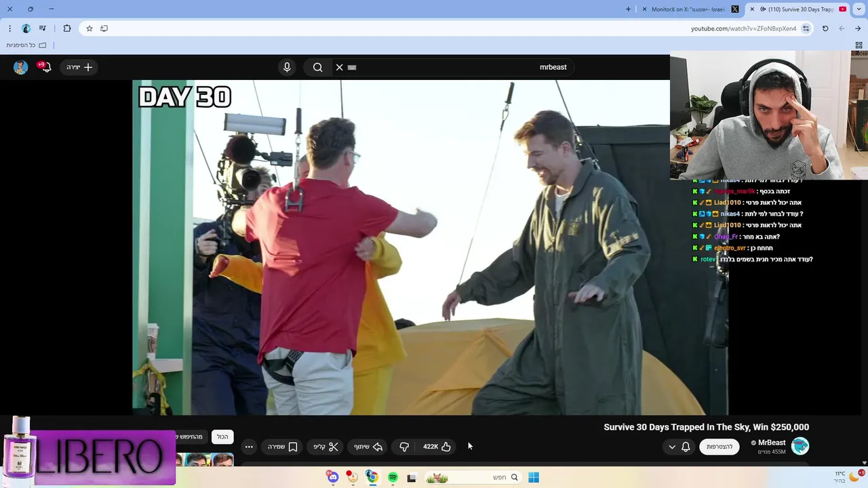
Task: Click chat username electro_svr
Action: (x=730, y=248)
